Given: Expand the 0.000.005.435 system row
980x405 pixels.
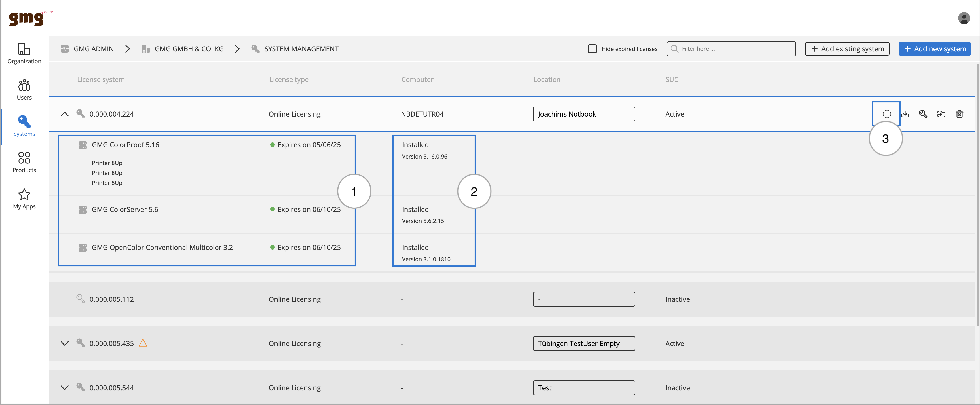Looking at the screenshot, I should 65,343.
